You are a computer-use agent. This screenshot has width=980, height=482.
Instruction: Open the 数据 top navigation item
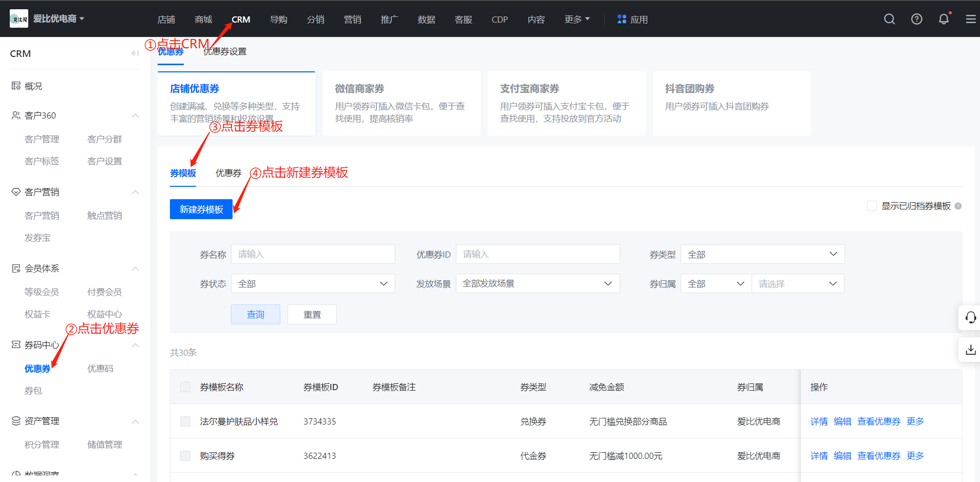[427, 20]
